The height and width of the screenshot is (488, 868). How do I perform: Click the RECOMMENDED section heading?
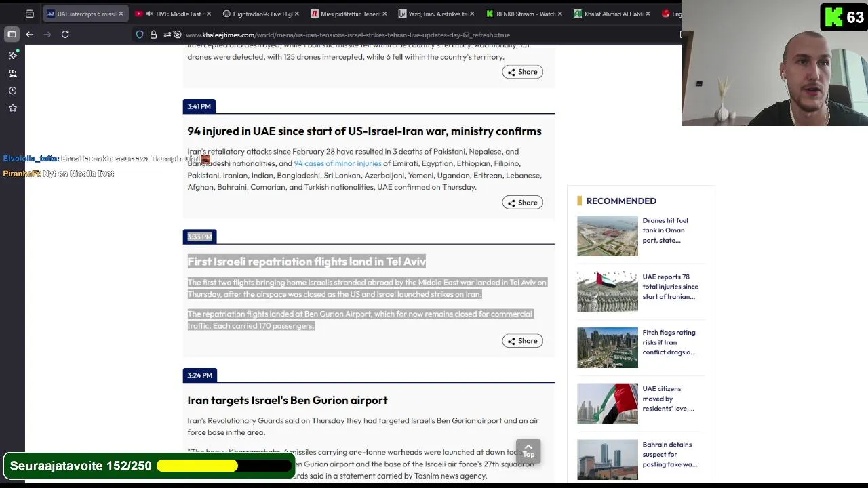[x=620, y=201]
